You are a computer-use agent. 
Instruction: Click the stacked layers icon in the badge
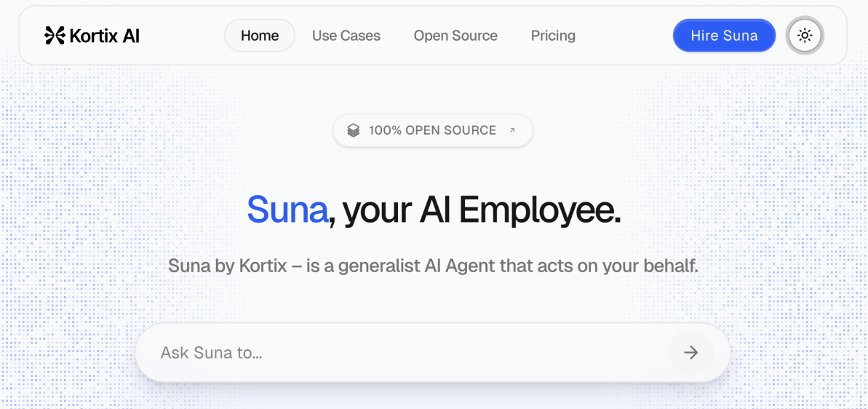coord(354,131)
